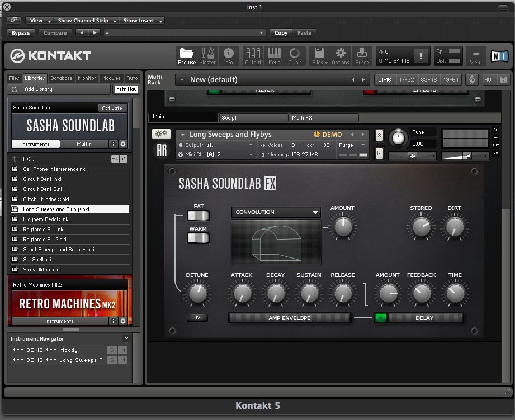Switch to the Monitor tab

click(87, 78)
